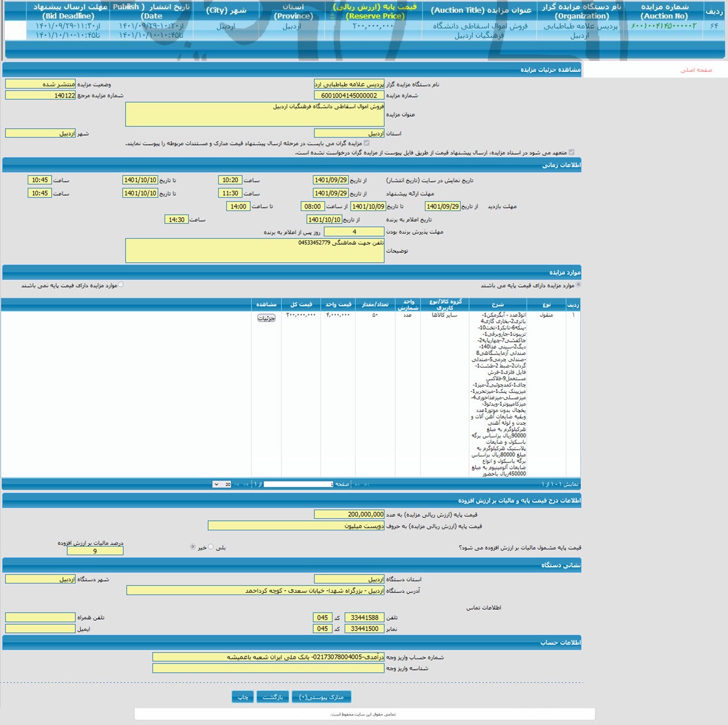Choose 'خیر' for VAT applicability
Viewport: 728px width, 725px height.
point(192,547)
